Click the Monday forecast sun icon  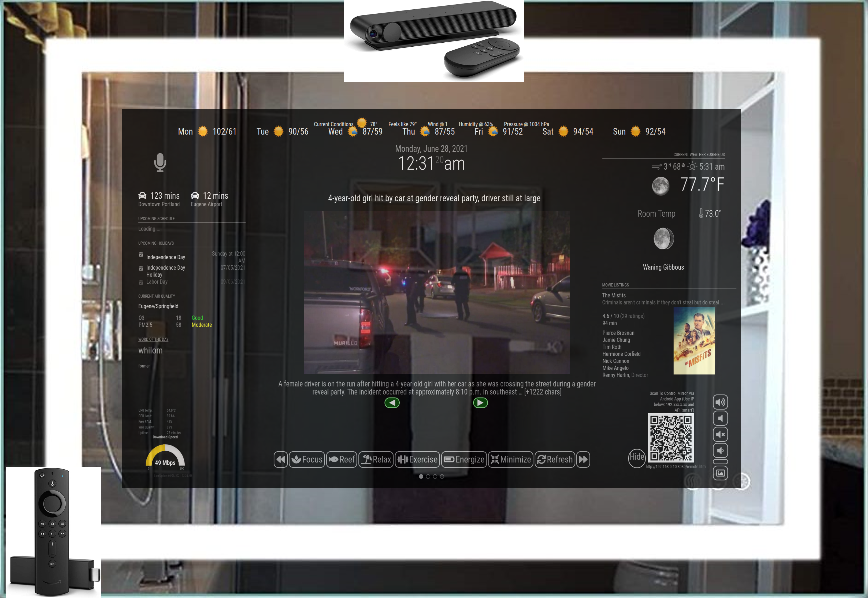(x=203, y=131)
